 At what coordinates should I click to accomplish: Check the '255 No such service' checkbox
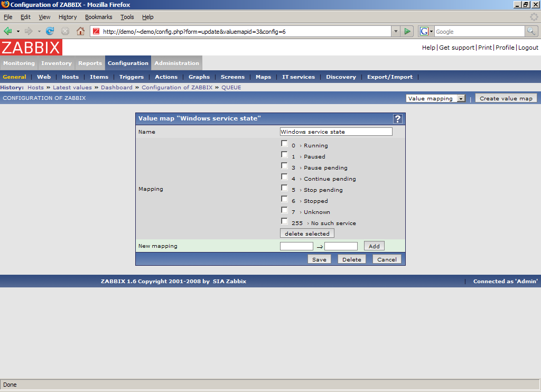tap(284, 221)
